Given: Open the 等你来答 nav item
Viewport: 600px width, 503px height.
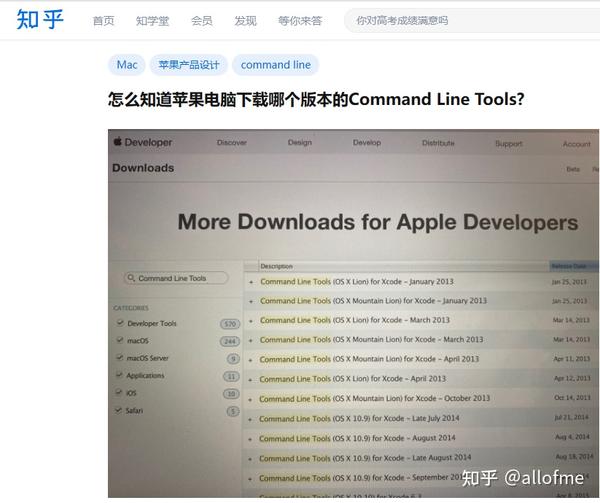Looking at the screenshot, I should [x=300, y=21].
